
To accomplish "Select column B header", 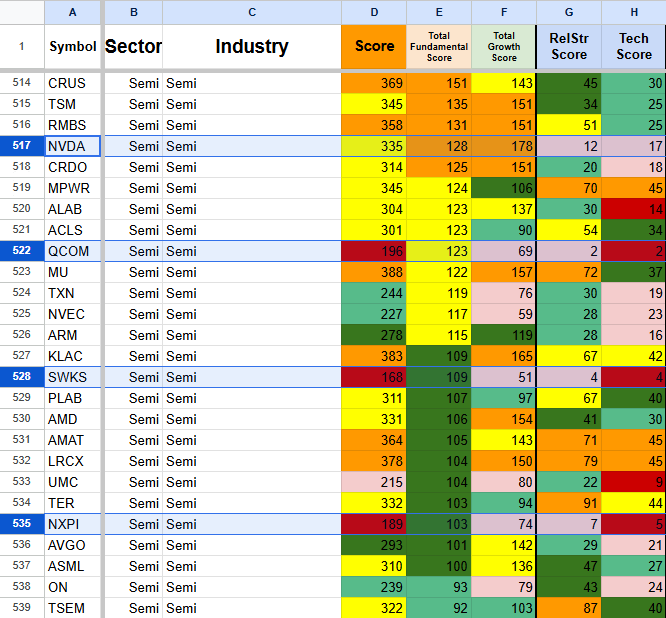I will point(133,12).
